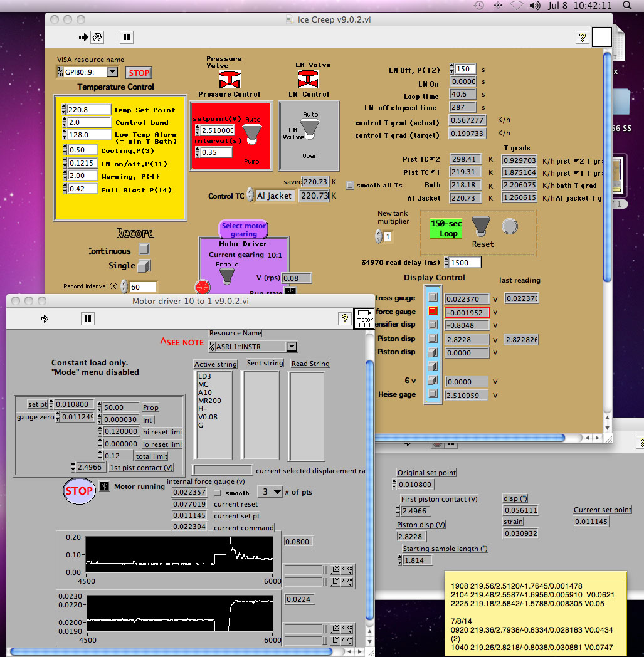Viewport: 644px width, 657px height.
Task: Flip the Pressure Control Auto/Pump slide switch
Action: pyautogui.click(x=252, y=132)
